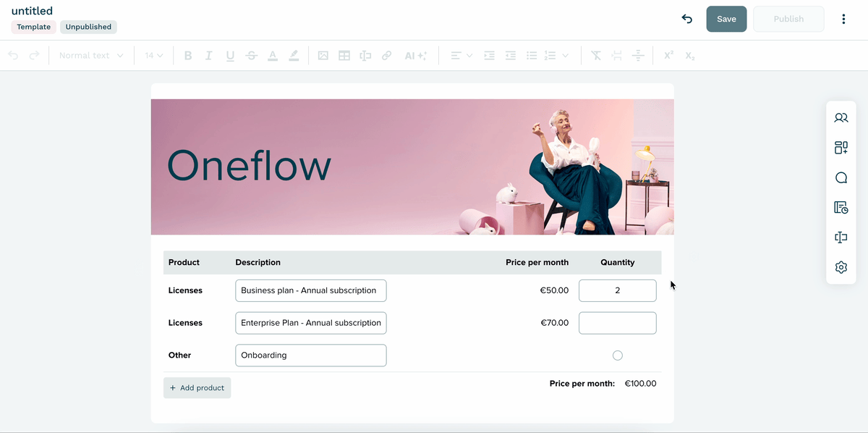Click the Unpublished status tag

(88, 27)
